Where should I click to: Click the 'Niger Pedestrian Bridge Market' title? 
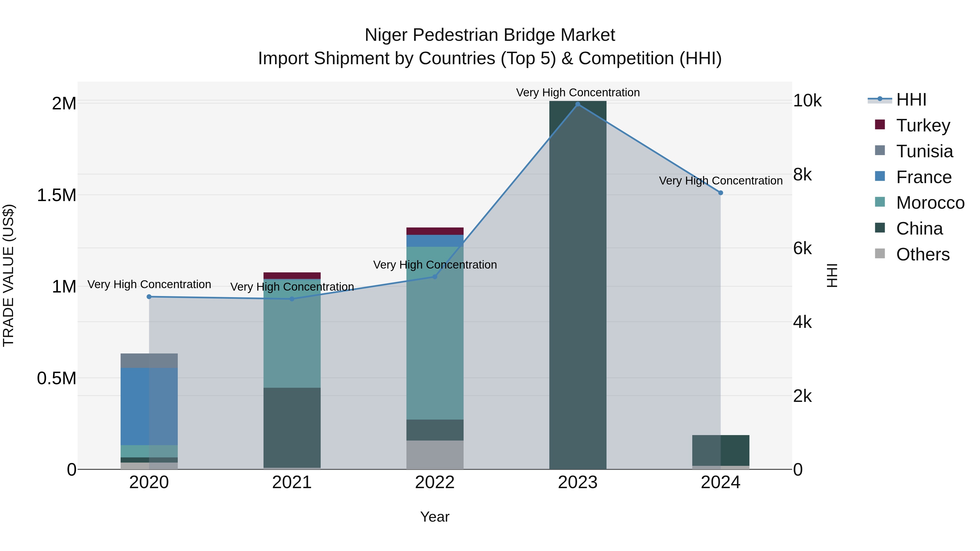pyautogui.click(x=490, y=35)
